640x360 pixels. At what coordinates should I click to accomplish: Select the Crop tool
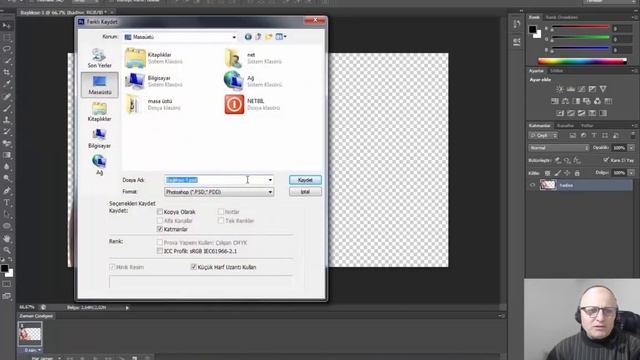[x=7, y=73]
